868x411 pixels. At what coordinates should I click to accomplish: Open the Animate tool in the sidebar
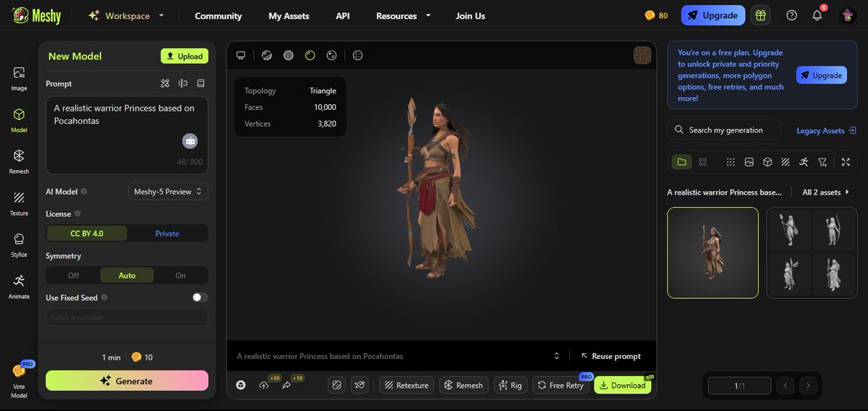click(19, 287)
